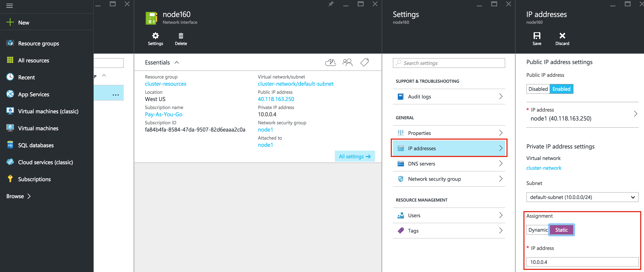Click the SQL databases cylinder icon
The image size is (644, 272).
pos(10,145)
